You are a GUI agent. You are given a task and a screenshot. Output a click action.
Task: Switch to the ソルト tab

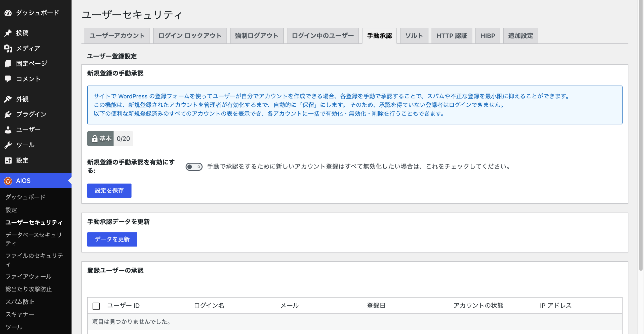[414, 36]
